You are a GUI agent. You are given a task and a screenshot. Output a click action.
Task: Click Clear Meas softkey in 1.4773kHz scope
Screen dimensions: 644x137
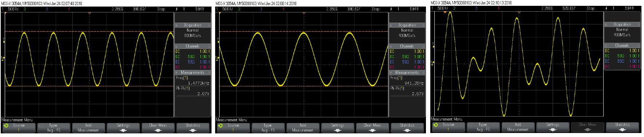click(158, 128)
